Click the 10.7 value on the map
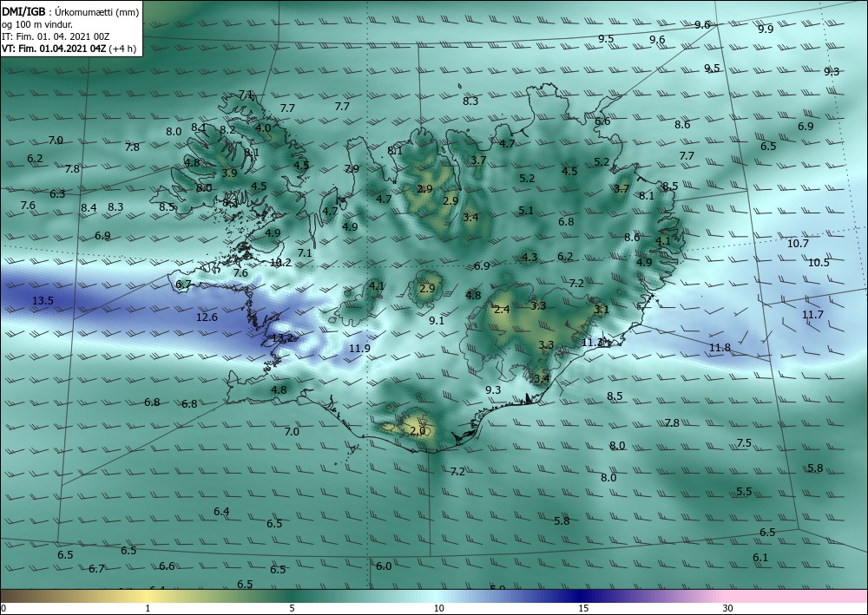 798,244
